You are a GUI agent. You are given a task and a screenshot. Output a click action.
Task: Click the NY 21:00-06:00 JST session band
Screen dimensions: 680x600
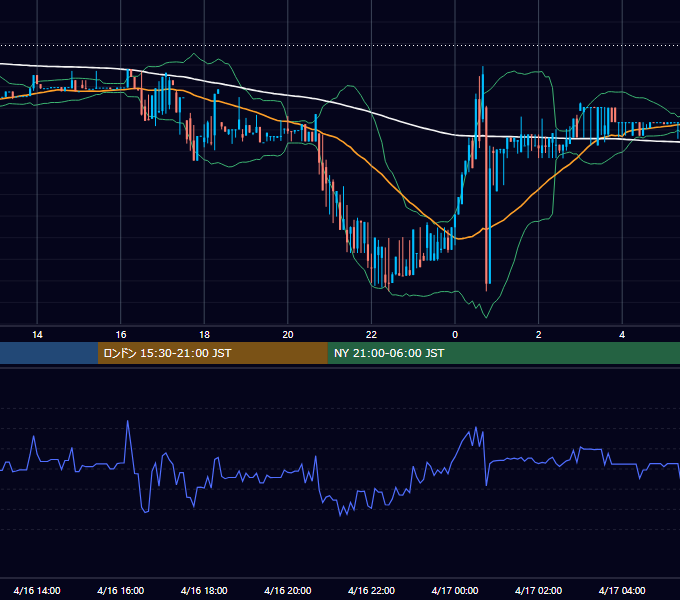point(503,353)
